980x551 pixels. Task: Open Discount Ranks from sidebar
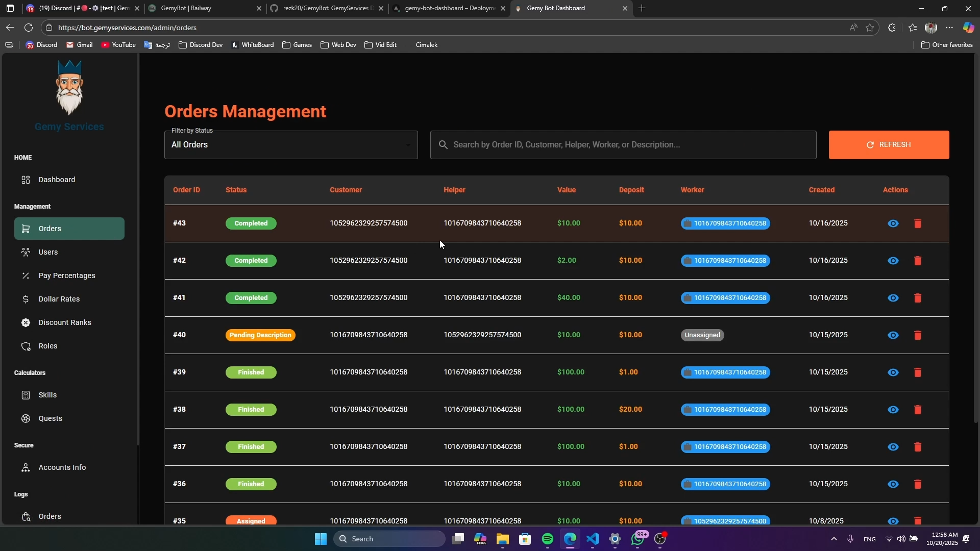[x=64, y=322]
